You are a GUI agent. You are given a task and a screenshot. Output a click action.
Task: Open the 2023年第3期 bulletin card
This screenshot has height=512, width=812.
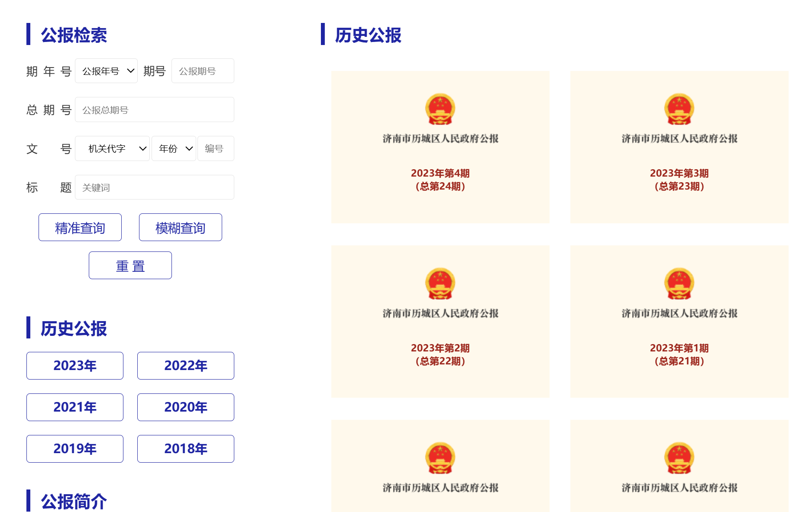click(x=679, y=147)
